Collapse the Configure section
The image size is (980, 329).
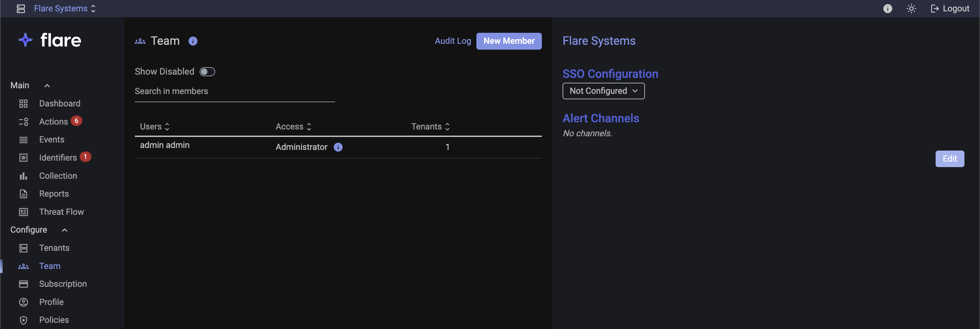coord(64,230)
